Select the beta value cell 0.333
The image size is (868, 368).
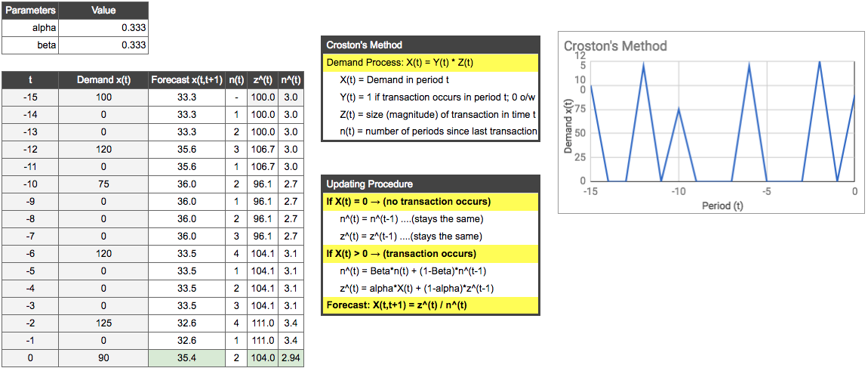click(104, 45)
